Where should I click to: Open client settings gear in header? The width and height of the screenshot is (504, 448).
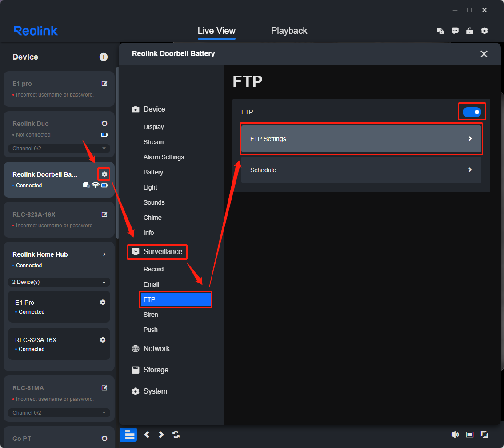[x=484, y=31]
